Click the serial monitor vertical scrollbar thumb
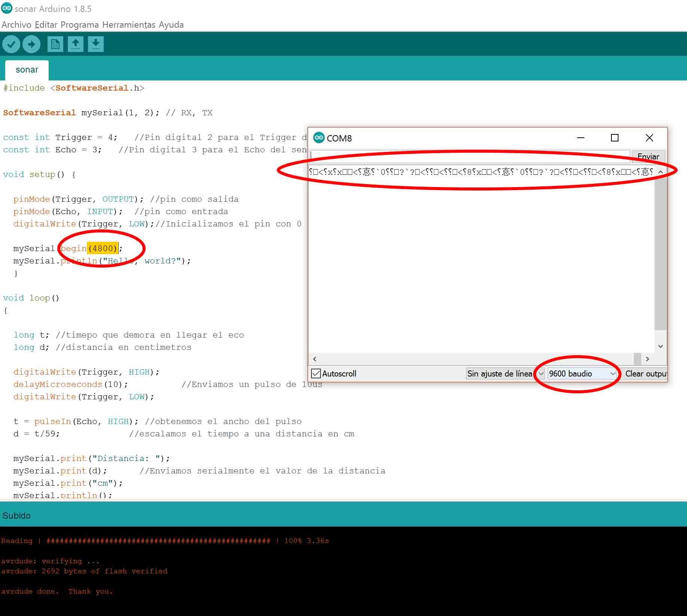Viewport: 687px width, 616px height. coord(660,254)
